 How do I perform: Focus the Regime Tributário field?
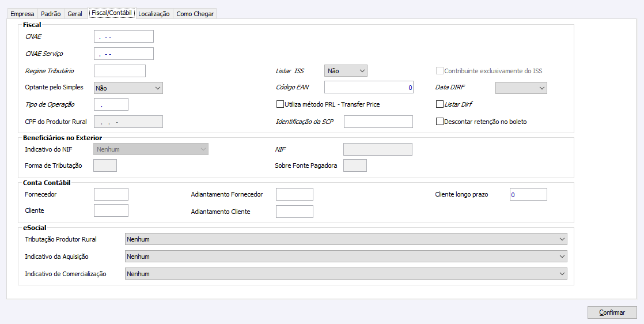(120, 71)
